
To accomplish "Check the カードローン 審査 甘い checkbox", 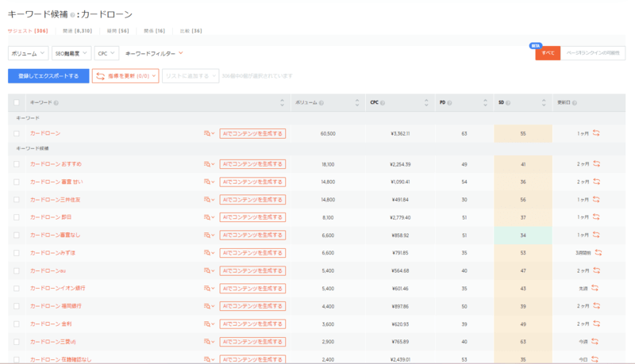I will 17,182.
